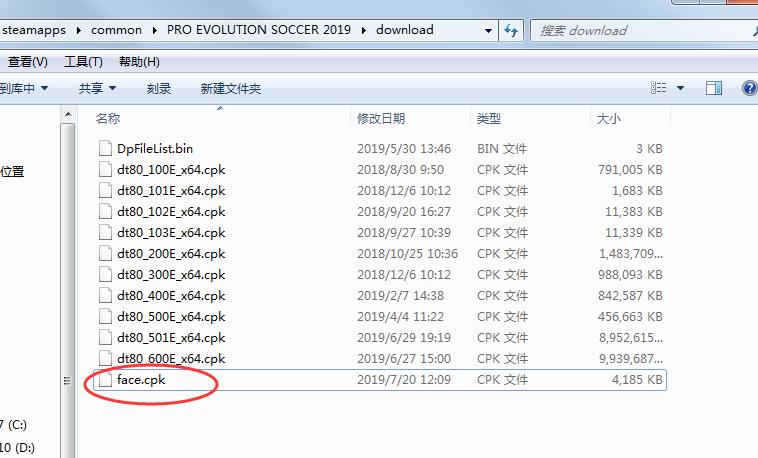Viewport: 758px width, 458px height.
Task: Select the (D:) drive in navigation pane
Action: point(17,447)
